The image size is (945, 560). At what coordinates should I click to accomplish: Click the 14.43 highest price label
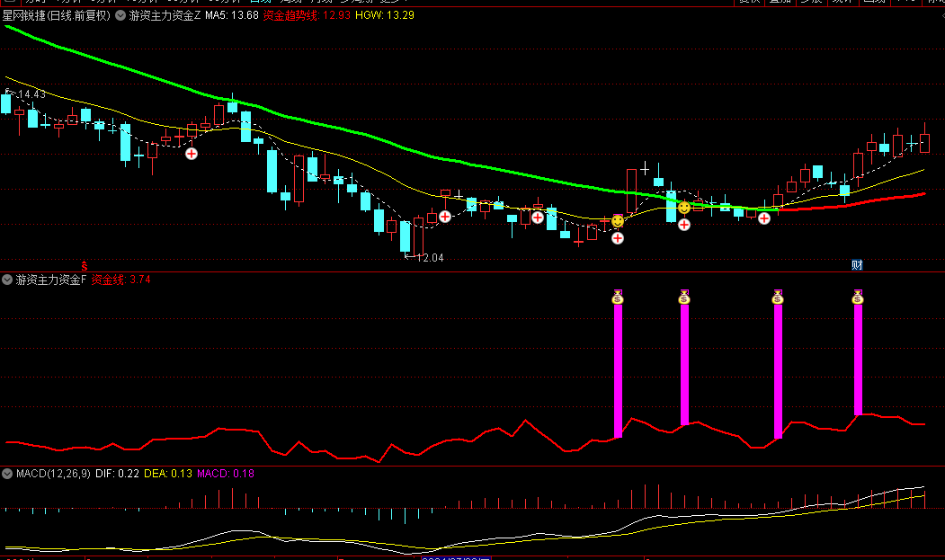coord(31,94)
